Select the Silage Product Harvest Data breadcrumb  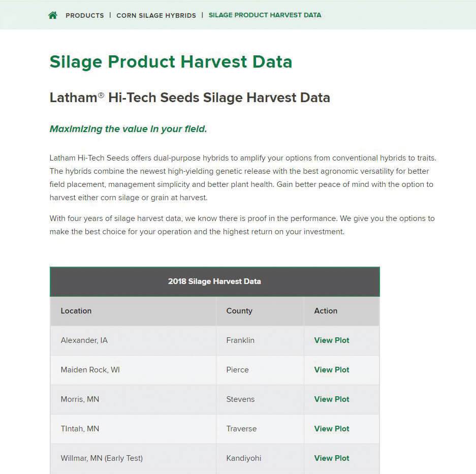(265, 15)
